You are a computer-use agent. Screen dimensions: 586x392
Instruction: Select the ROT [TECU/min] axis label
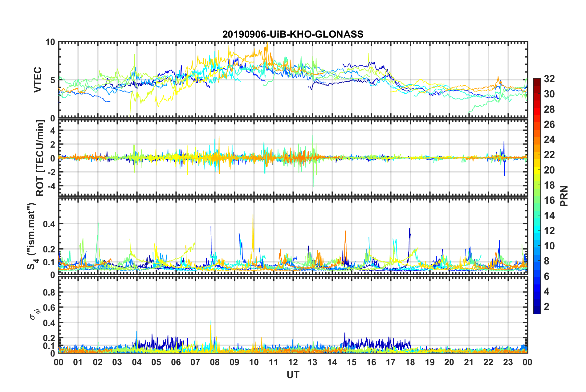[40, 158]
